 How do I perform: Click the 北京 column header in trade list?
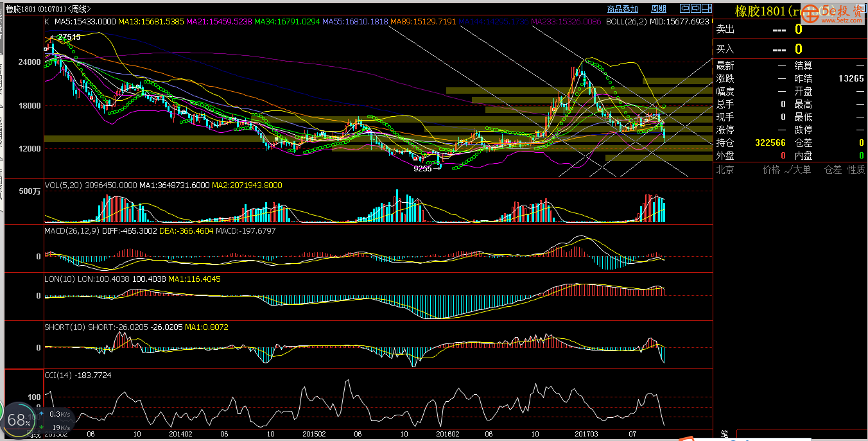(x=725, y=170)
